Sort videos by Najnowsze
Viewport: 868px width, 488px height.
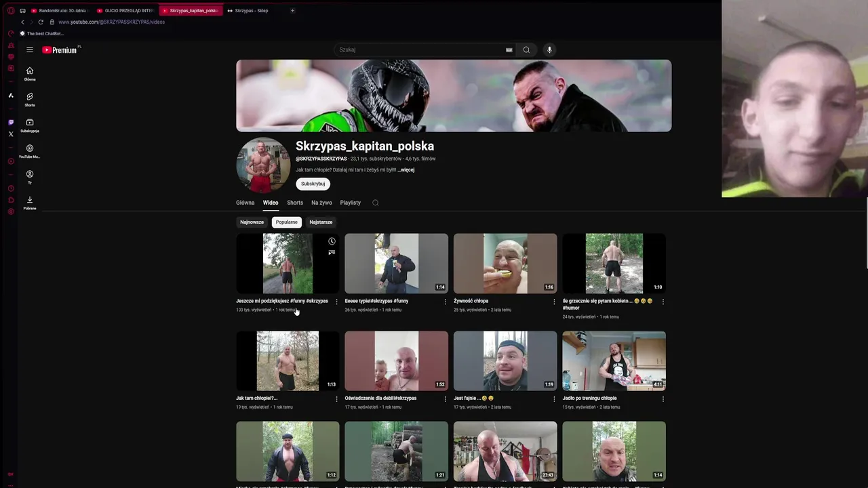(252, 222)
